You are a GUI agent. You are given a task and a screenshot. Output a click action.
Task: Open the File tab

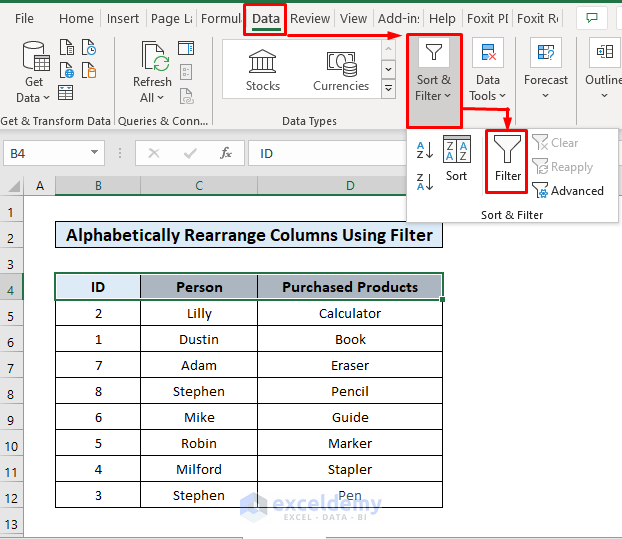[x=24, y=19]
